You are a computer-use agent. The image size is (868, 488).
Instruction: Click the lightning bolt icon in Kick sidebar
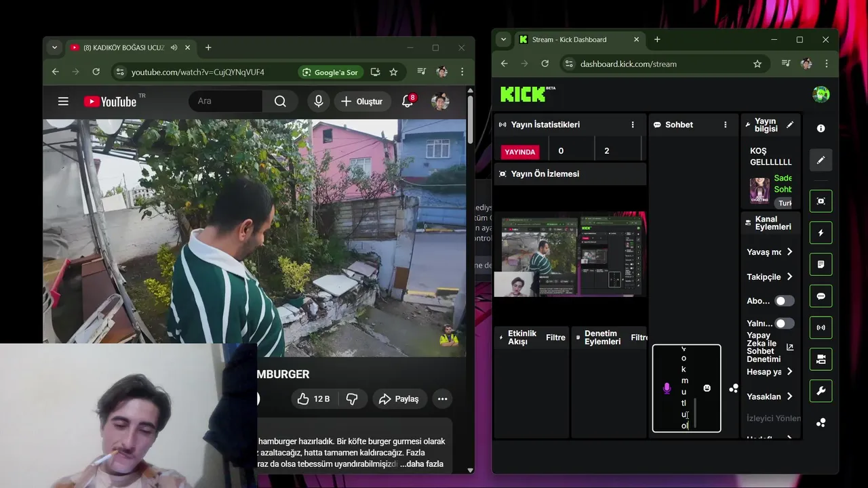[821, 232]
